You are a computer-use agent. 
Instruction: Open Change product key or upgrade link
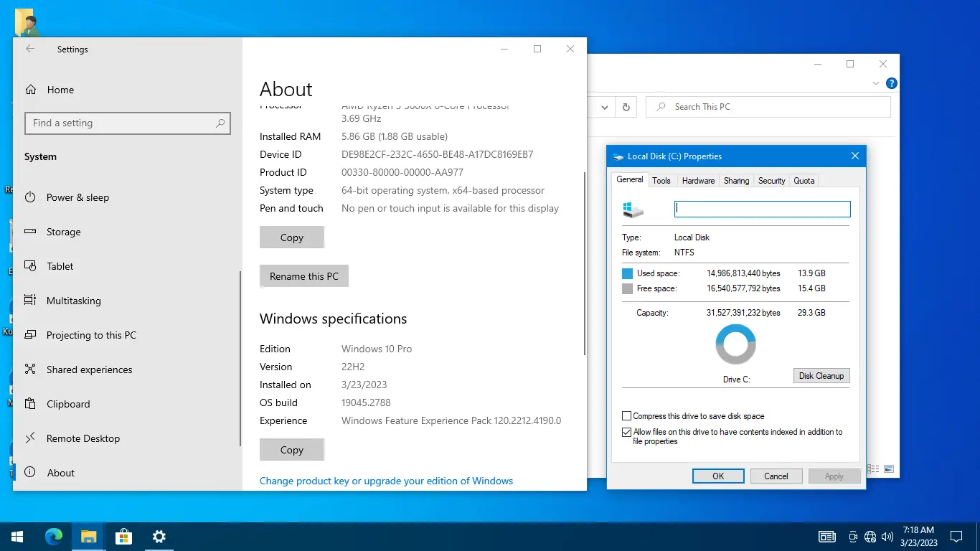[386, 481]
